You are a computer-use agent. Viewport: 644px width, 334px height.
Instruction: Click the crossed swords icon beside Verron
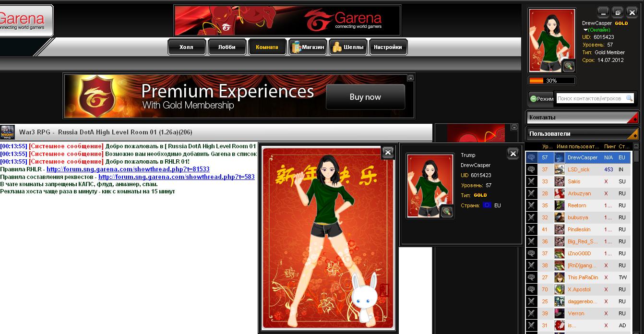pos(531,313)
